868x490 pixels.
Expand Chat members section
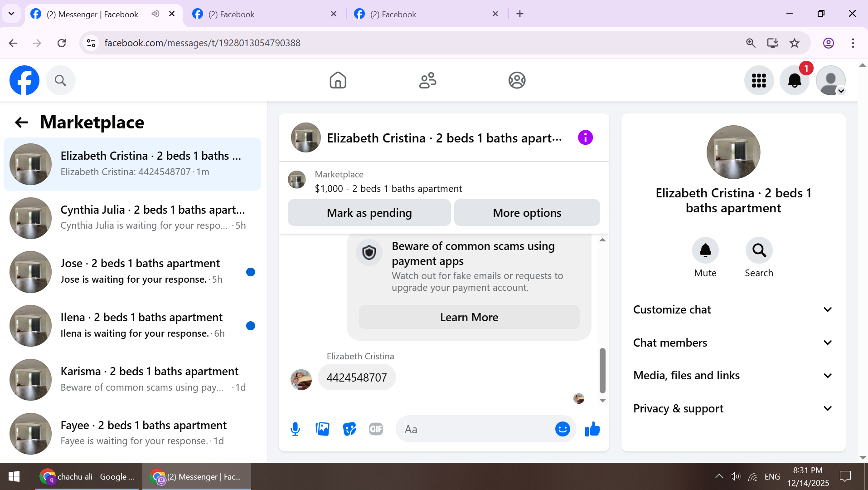(x=733, y=343)
